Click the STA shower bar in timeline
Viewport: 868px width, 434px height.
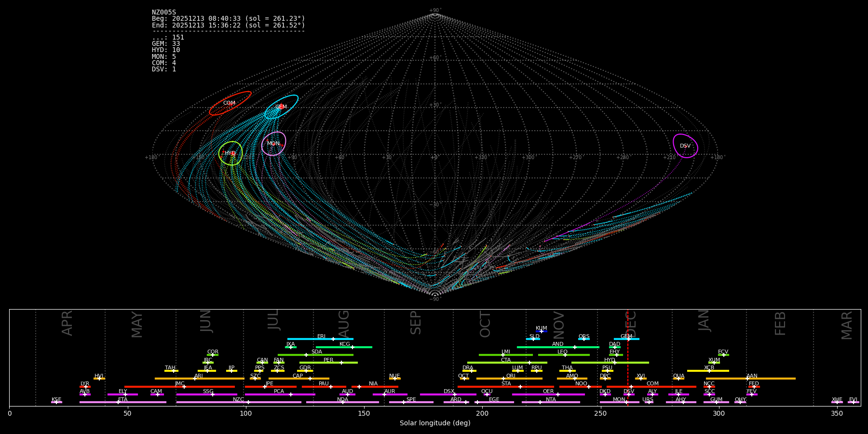click(x=506, y=387)
